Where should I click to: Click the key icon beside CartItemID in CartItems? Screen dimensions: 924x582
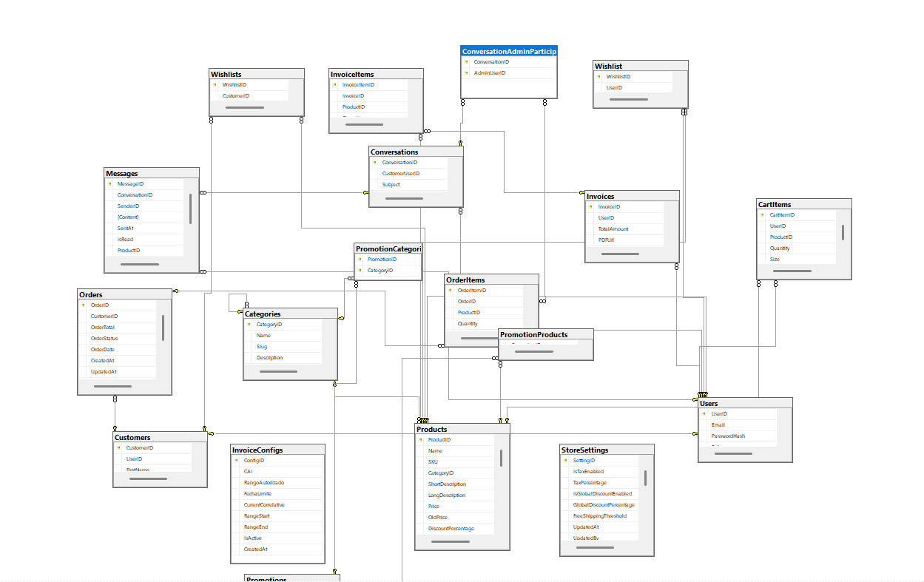(761, 214)
